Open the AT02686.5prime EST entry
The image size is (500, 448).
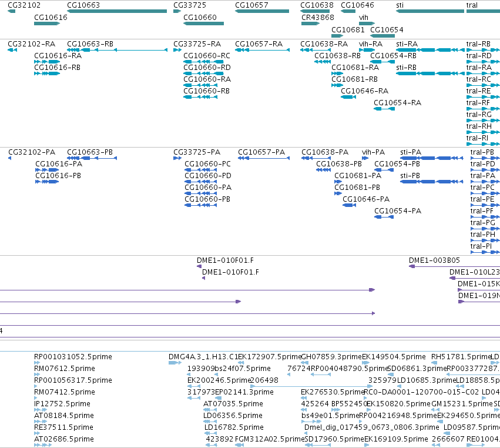point(43,445)
